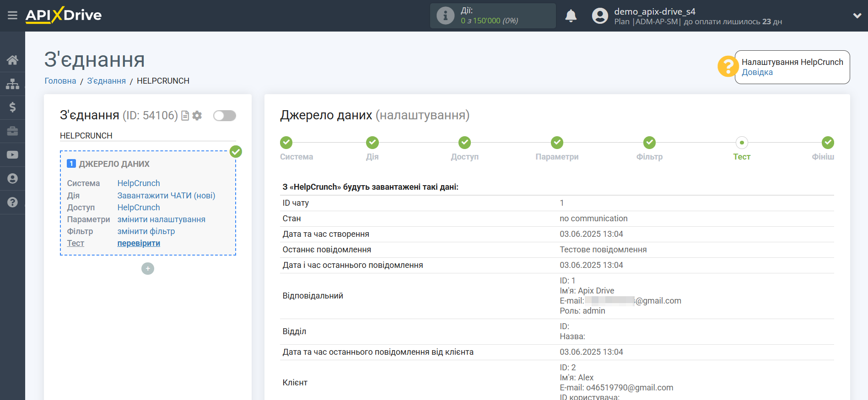Go to Доступ step

tap(465, 143)
